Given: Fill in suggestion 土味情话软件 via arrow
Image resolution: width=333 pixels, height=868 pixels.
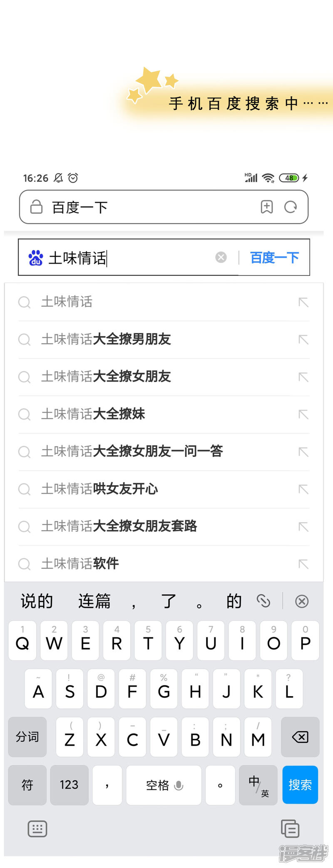Looking at the screenshot, I should coord(303,564).
